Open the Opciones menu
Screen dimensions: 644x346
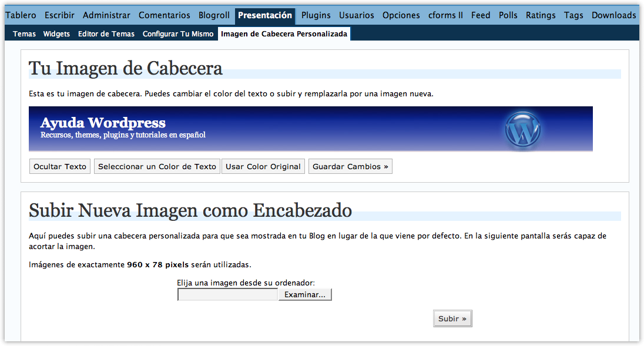click(x=401, y=15)
